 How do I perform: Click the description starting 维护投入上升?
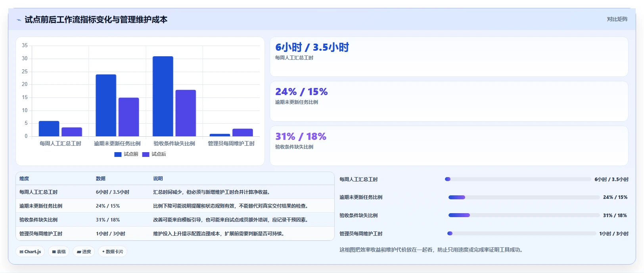click(x=219, y=234)
